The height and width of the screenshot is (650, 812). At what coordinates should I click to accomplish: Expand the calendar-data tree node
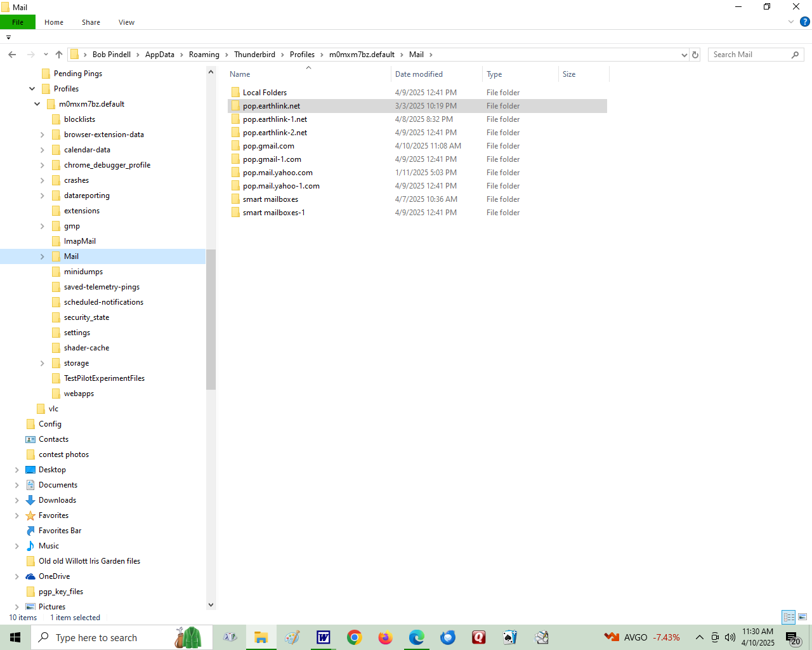click(42, 150)
